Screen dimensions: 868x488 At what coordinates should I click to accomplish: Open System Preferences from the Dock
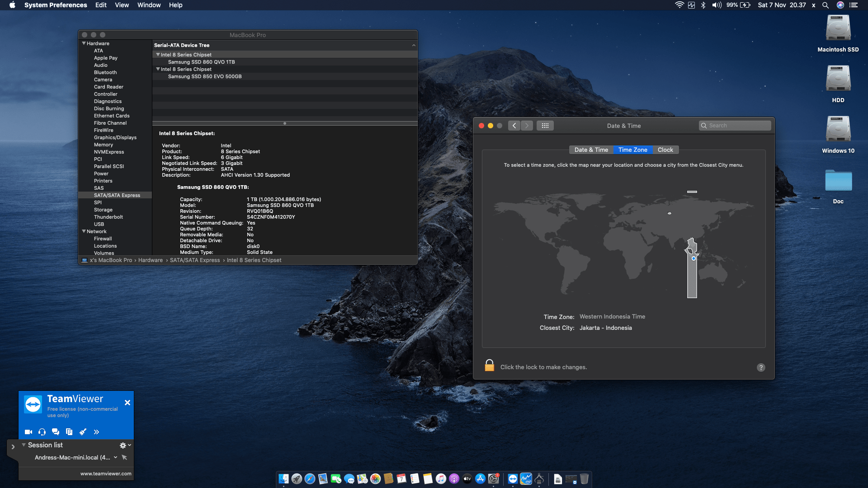[x=493, y=479]
